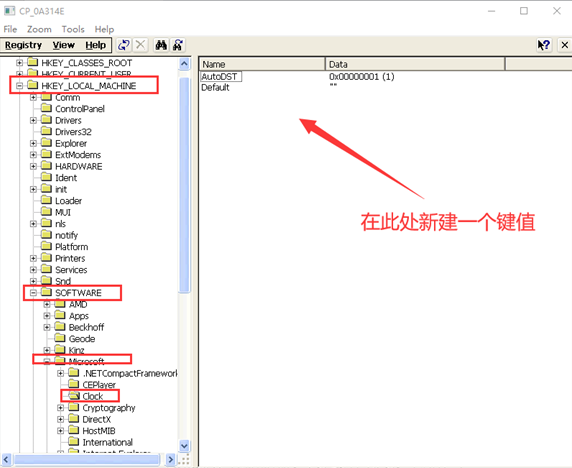Screen dimensions: 572x468
Task: Expand the HKEY_CLASSES_ROOT node
Action: coord(20,63)
